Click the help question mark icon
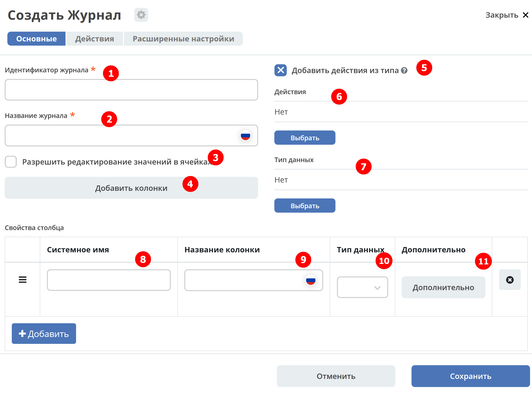Screen dimensions: 532x401 404,70
